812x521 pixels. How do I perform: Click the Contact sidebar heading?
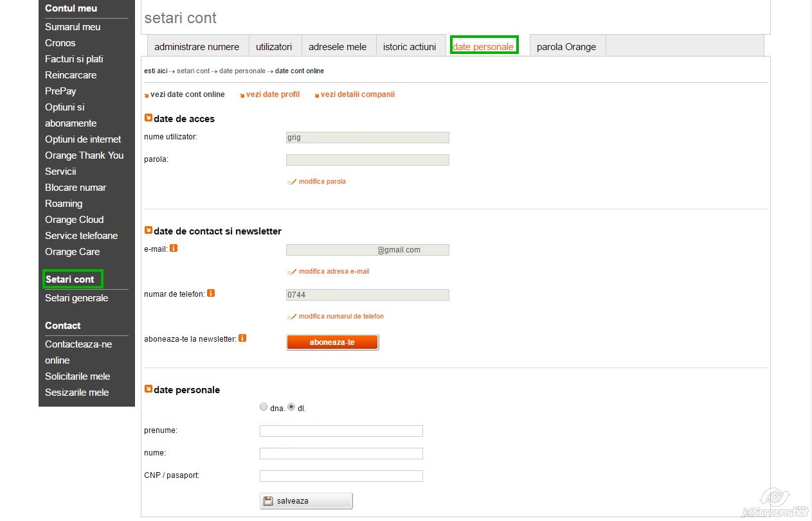pos(63,326)
